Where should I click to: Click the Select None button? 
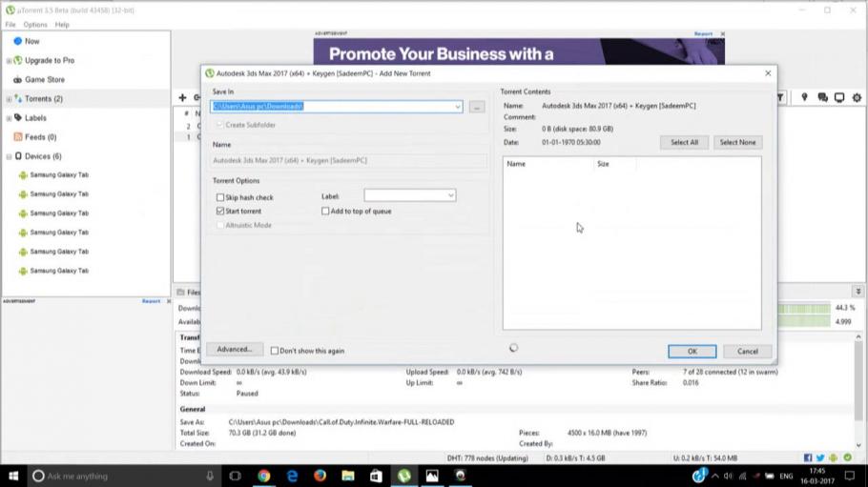(x=737, y=142)
